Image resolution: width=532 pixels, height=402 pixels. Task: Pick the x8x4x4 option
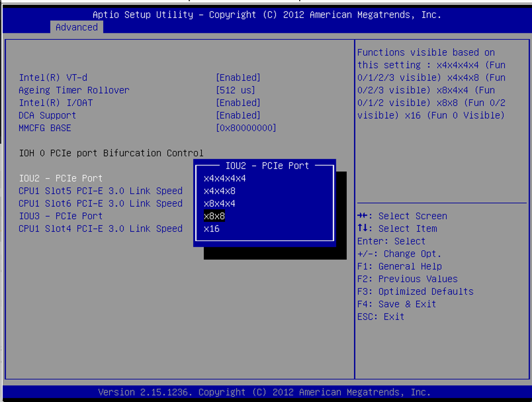(x=219, y=203)
